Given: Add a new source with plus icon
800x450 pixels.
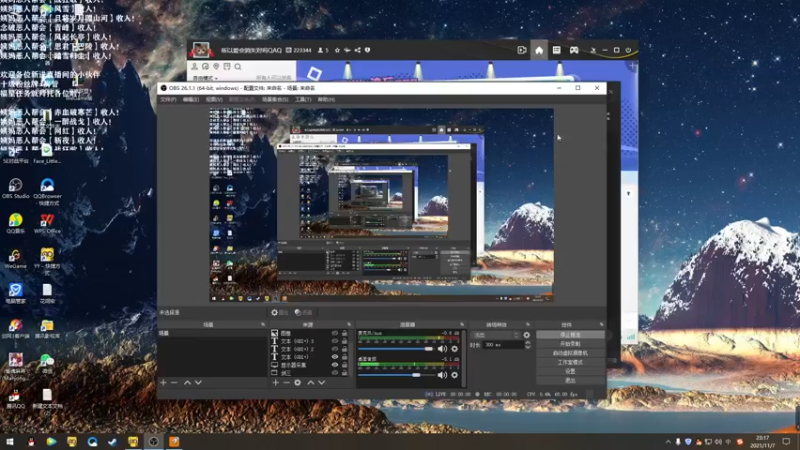Looking at the screenshot, I should 275,383.
